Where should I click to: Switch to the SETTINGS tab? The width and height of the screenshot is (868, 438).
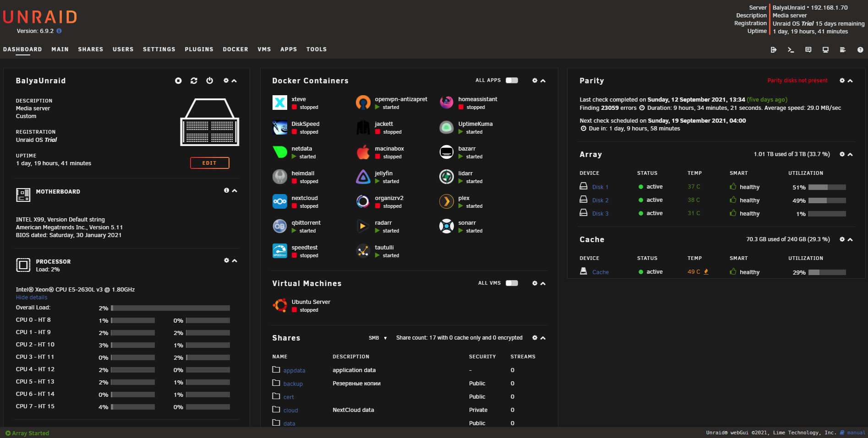tap(159, 49)
